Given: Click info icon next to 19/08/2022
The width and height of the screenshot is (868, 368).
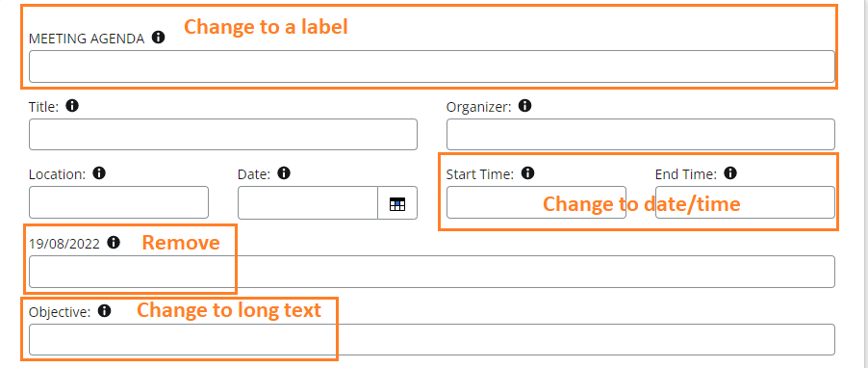Looking at the screenshot, I should point(114,242).
